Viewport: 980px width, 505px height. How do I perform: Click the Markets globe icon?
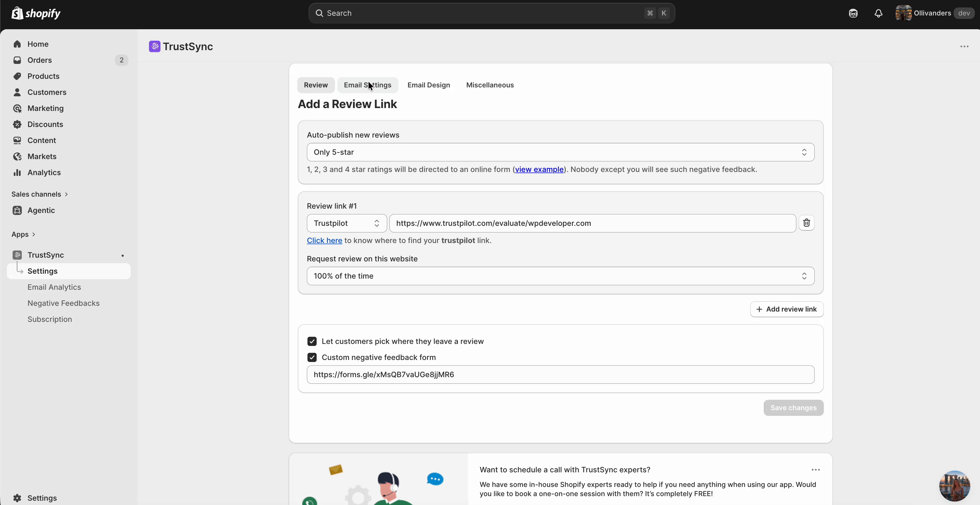[17, 156]
